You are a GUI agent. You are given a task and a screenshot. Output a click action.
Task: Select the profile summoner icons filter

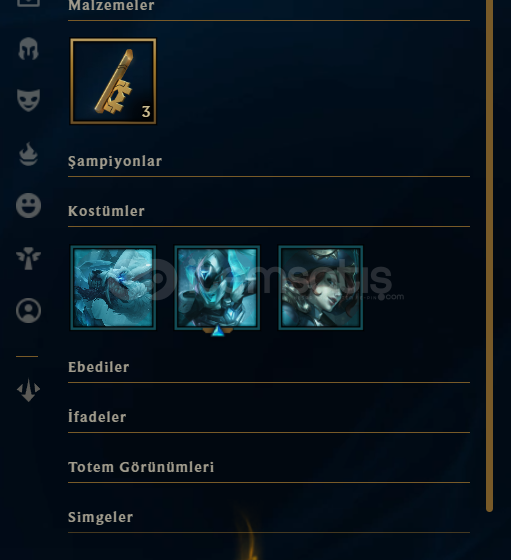(x=28, y=310)
